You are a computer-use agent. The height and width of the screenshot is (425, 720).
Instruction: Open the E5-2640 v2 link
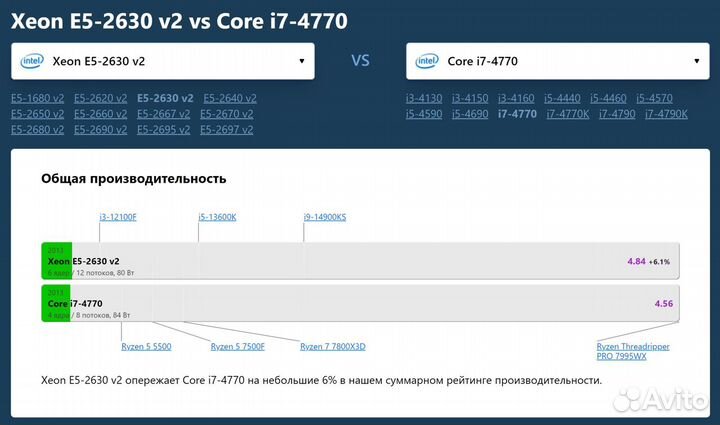[230, 98]
